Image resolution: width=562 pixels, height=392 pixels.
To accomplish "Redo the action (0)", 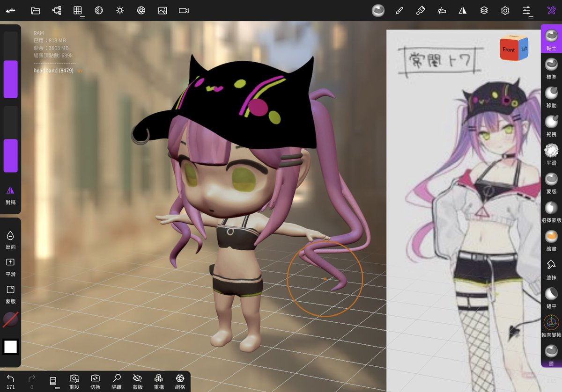I will click(x=32, y=381).
